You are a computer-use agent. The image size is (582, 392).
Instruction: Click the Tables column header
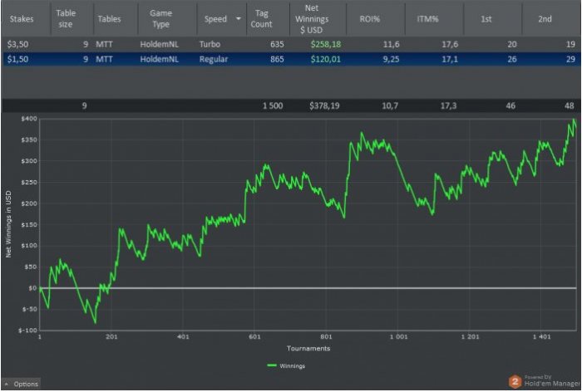[109, 18]
